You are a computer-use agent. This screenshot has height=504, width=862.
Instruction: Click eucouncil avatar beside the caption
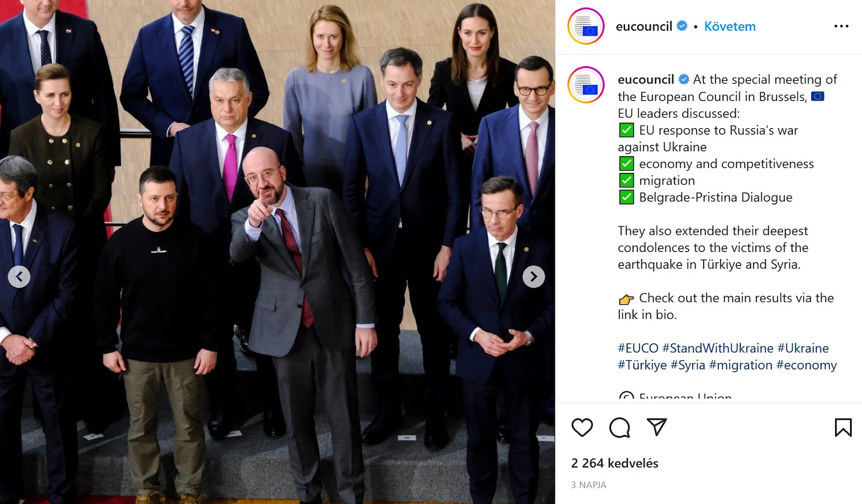tap(586, 85)
